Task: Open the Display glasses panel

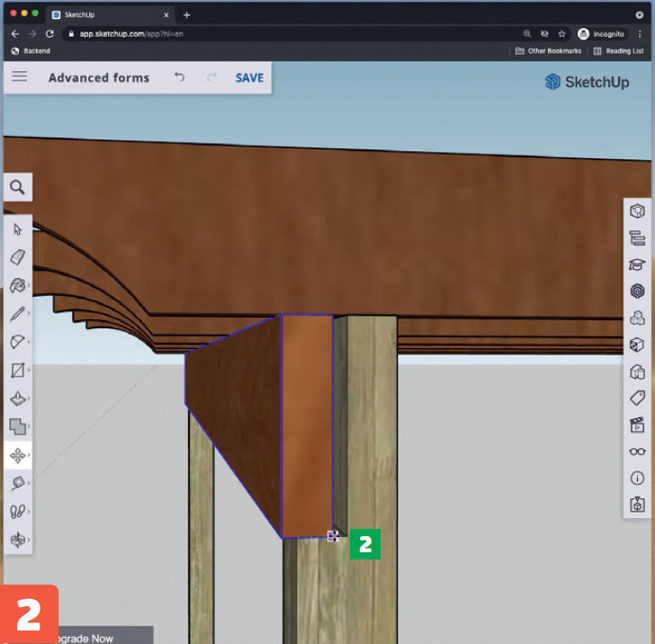Action: (637, 451)
